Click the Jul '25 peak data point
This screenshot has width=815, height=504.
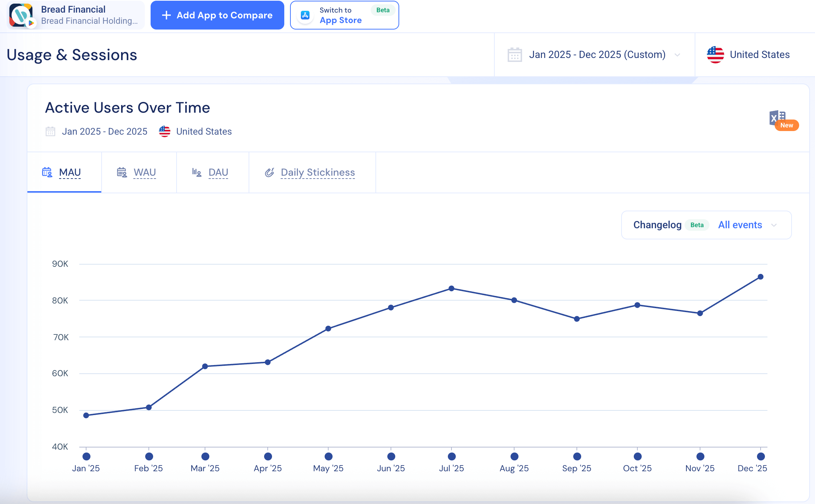pos(451,288)
